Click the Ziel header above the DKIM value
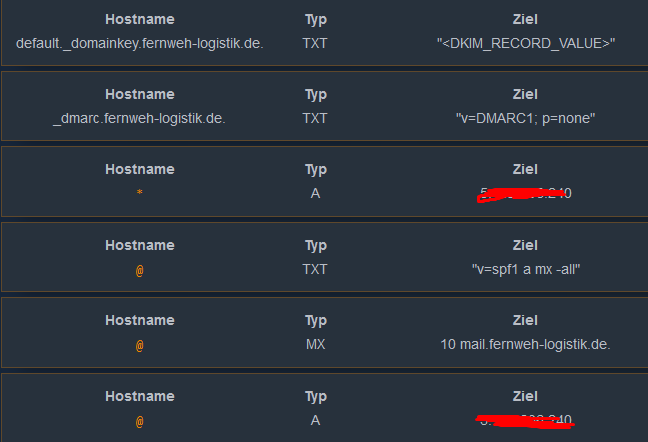The width and height of the screenshot is (648, 442). tap(525, 19)
